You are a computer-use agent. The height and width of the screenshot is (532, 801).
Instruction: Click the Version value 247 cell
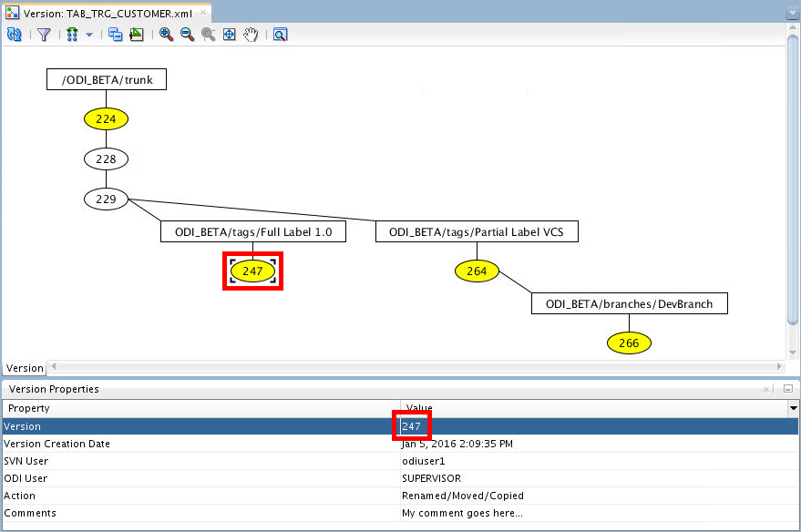pos(600,426)
